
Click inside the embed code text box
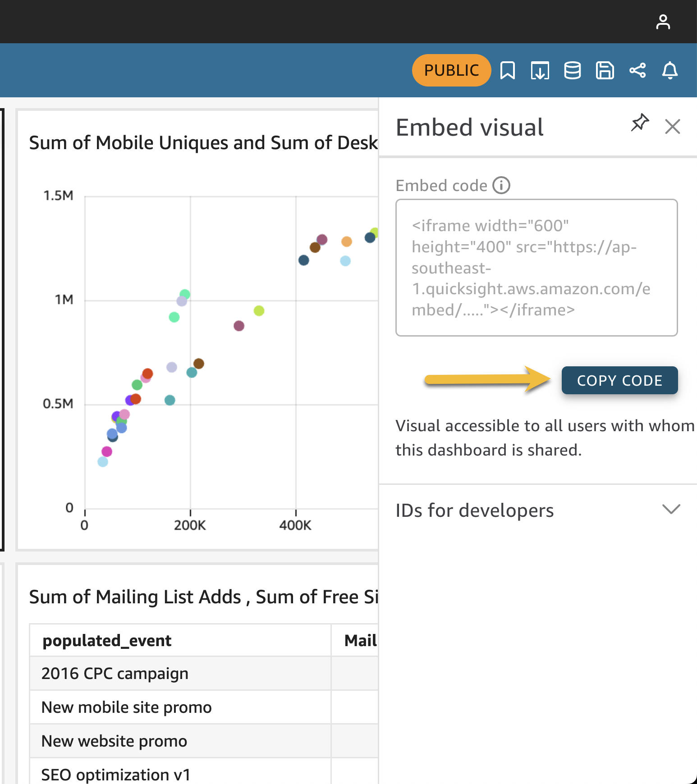(x=536, y=268)
